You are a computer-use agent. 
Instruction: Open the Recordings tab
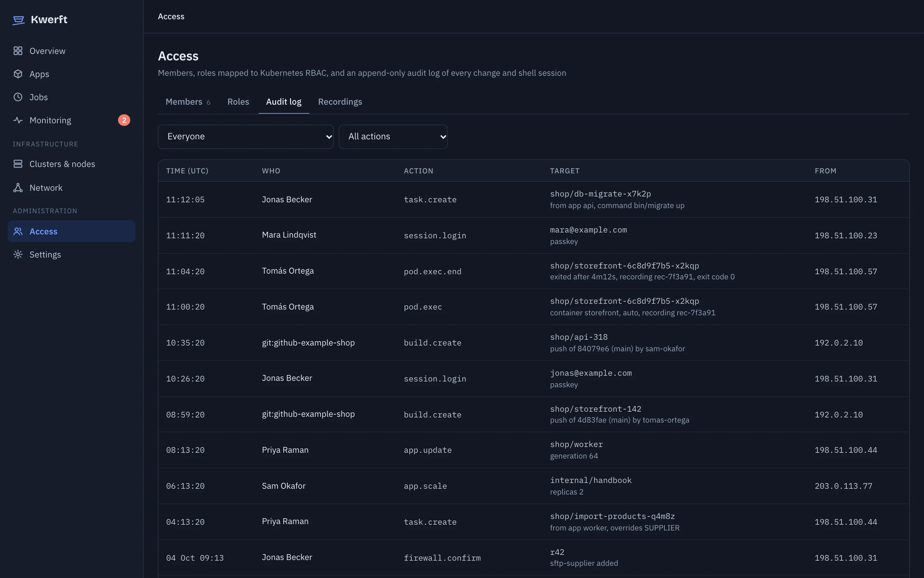click(x=340, y=102)
